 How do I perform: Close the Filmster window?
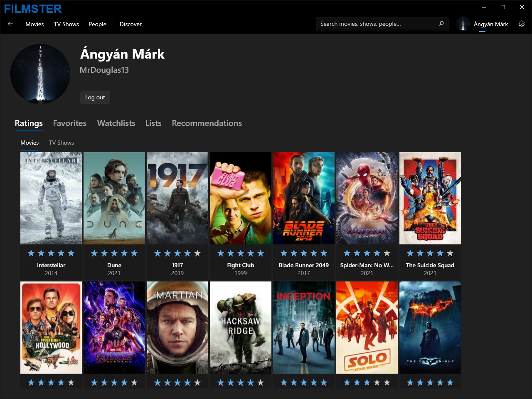pyautogui.click(x=522, y=7)
